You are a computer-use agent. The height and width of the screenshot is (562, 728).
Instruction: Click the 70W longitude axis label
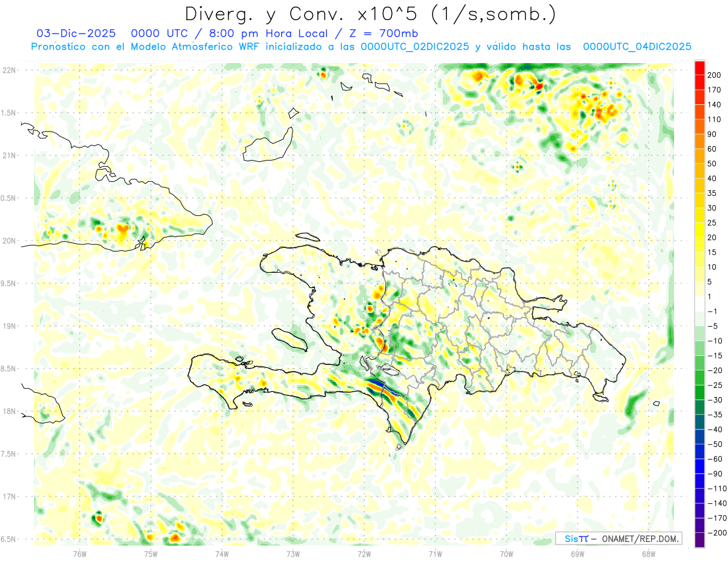click(507, 554)
